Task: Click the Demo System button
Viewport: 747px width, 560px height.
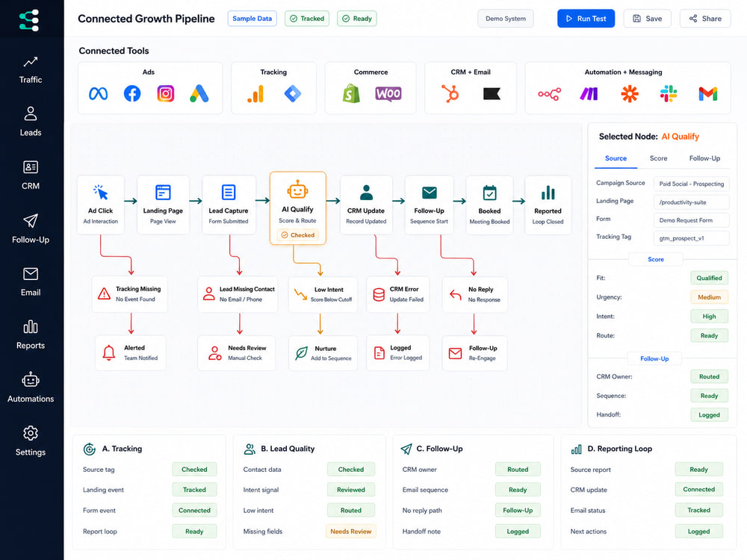Action: click(x=506, y=19)
